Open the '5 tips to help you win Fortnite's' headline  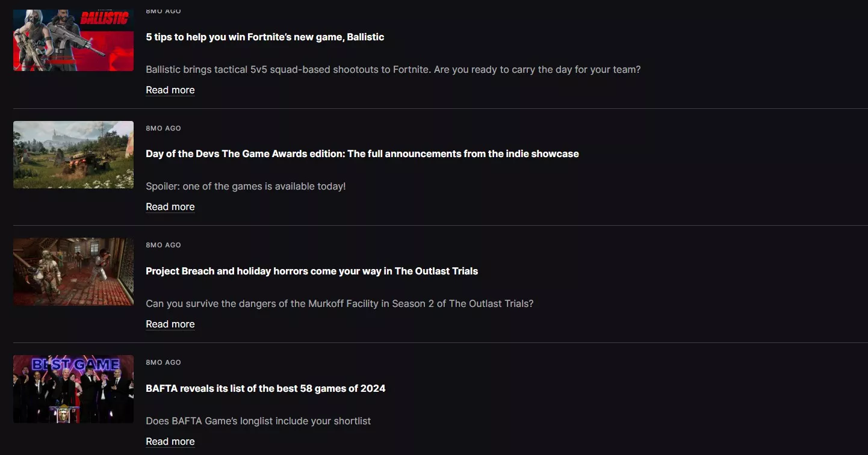265,37
